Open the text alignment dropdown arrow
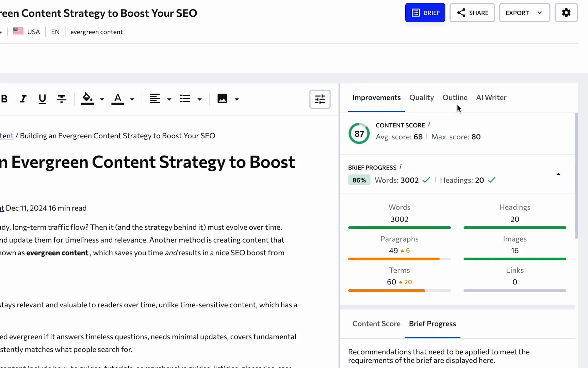Viewport: 588px width, 368px height. tap(169, 99)
